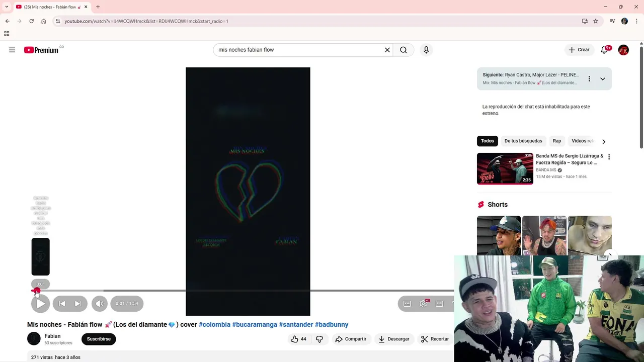644x362 pixels.
Task: Open the #colombia hashtag
Action: pyautogui.click(x=214, y=325)
